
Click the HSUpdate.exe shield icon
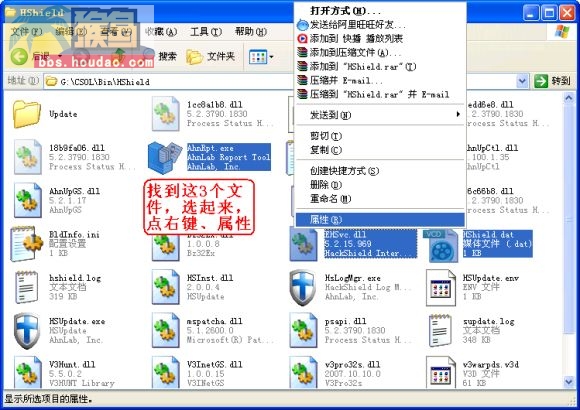point(27,331)
